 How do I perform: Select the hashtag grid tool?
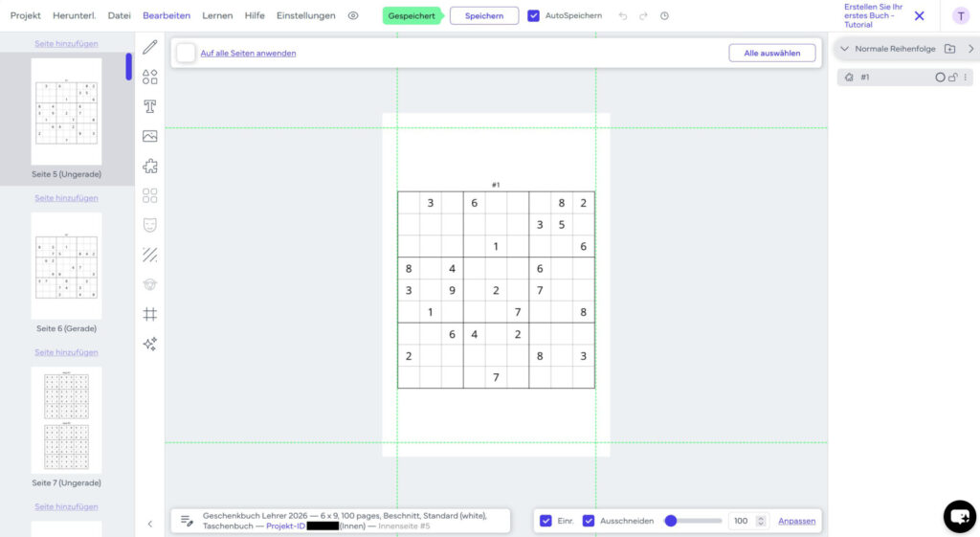(150, 314)
